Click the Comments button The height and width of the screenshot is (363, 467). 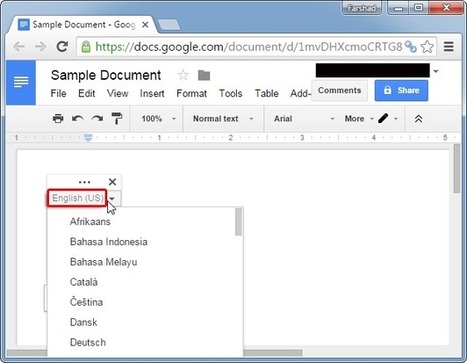(x=339, y=90)
